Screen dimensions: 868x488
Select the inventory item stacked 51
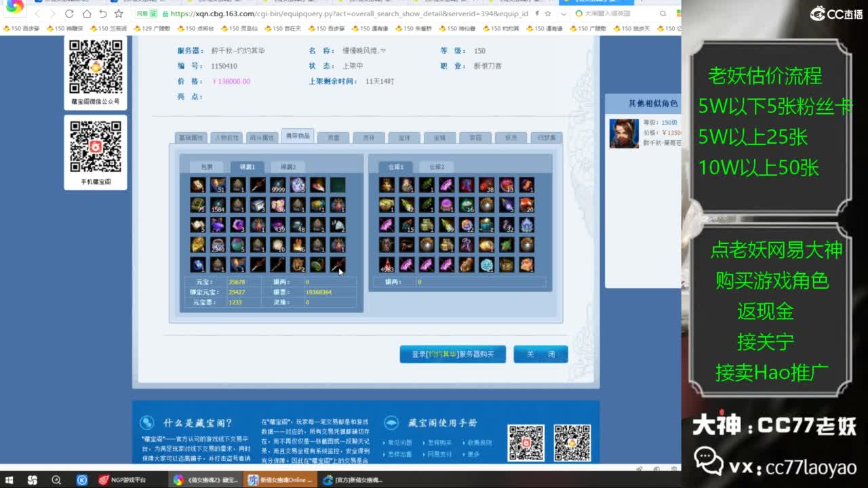point(218,184)
